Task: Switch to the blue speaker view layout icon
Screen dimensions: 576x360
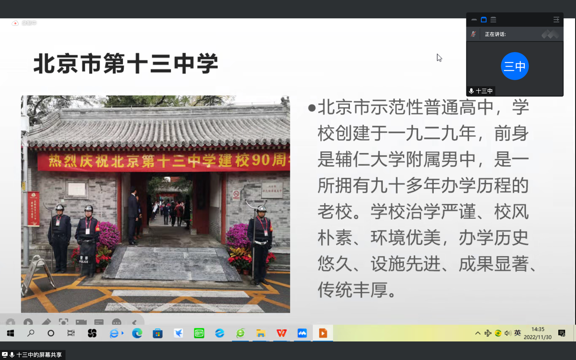Action: click(x=484, y=20)
